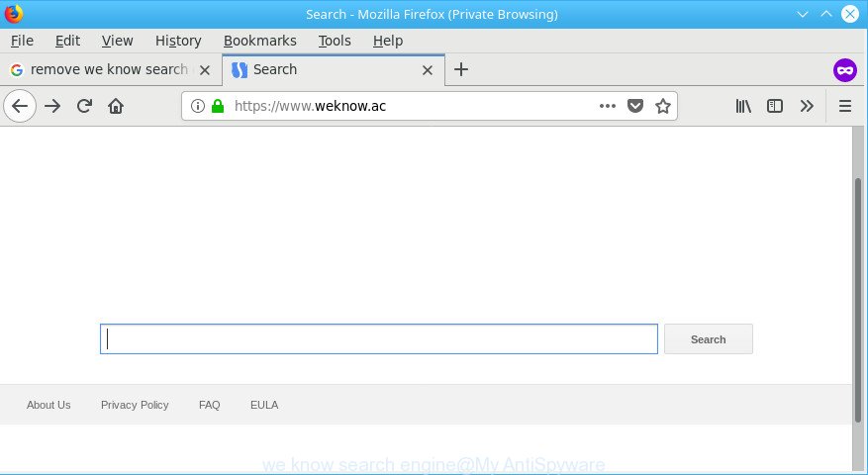Image resolution: width=868 pixels, height=475 pixels.
Task: Expand more toolbar tools chevron
Action: (x=807, y=106)
